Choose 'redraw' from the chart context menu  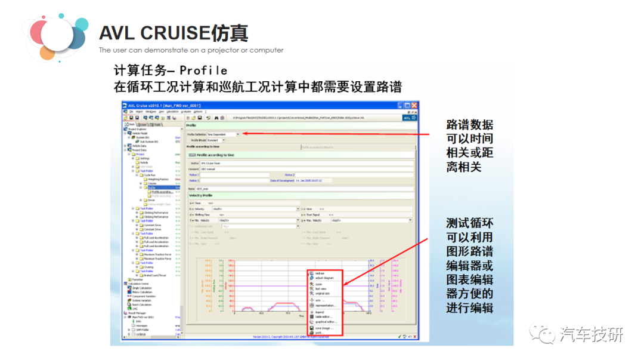click(321, 273)
